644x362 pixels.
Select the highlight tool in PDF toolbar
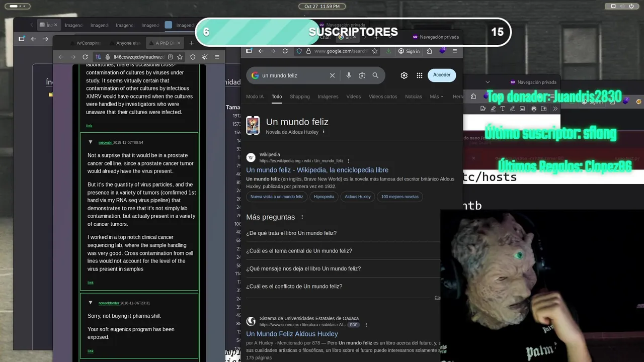(x=493, y=109)
